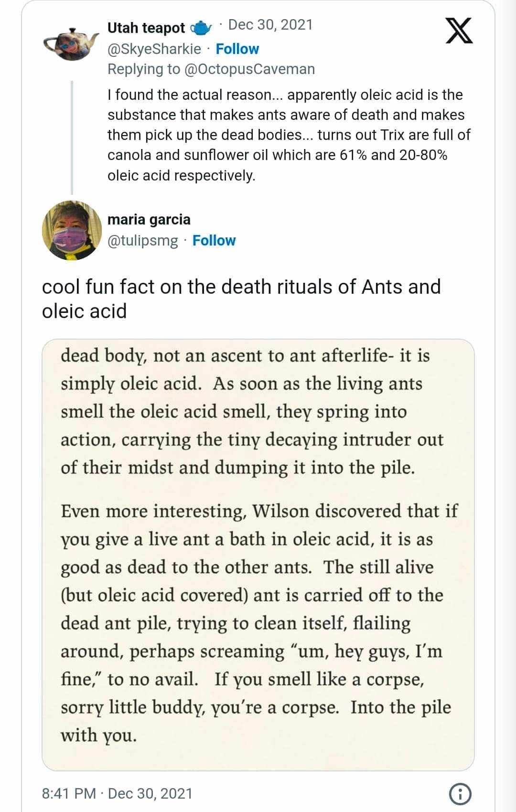Click the vertical thread connector line

click(x=72, y=138)
